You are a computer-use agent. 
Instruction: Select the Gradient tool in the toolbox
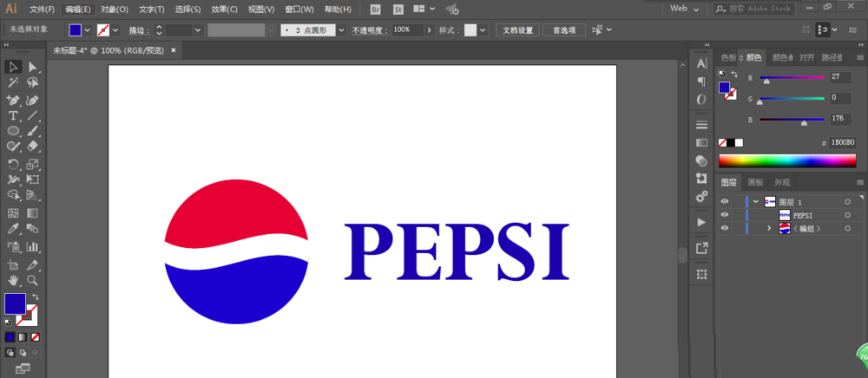[x=33, y=212]
